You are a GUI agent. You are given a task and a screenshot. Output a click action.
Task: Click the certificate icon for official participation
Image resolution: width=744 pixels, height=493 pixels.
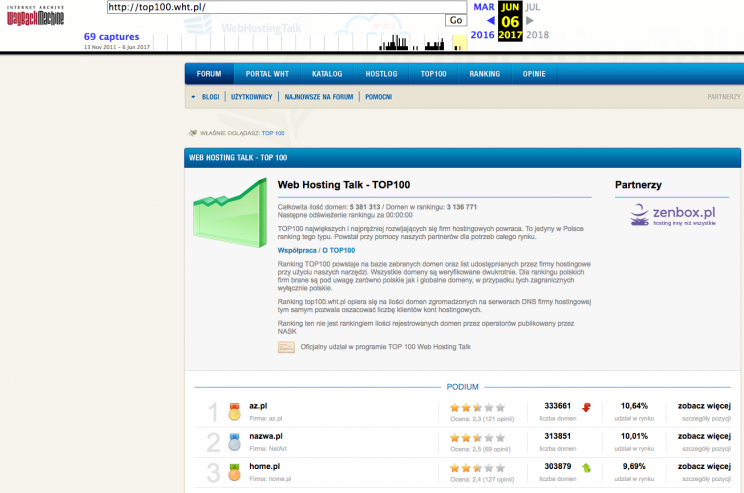coord(286,347)
